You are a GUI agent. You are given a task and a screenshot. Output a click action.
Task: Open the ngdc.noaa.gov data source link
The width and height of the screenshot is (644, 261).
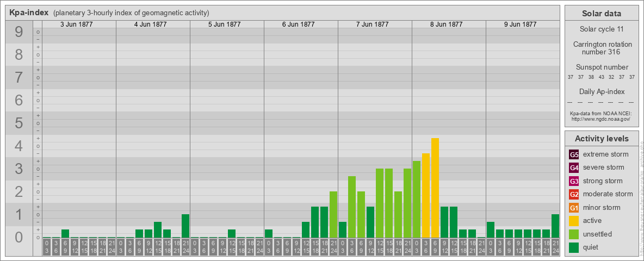click(600, 119)
